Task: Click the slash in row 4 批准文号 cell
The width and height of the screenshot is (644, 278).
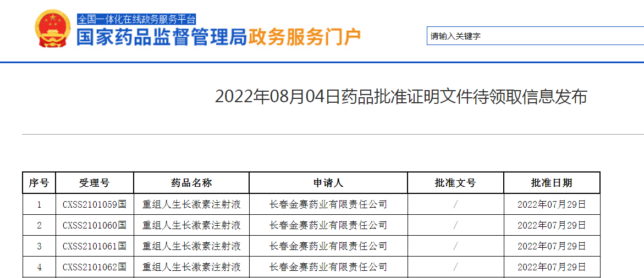Action: [x=455, y=268]
